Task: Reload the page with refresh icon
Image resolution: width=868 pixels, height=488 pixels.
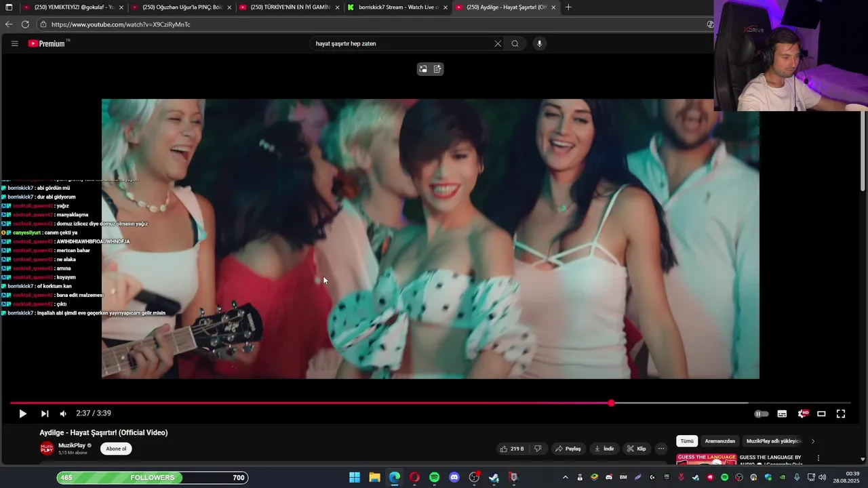Action: [x=25, y=24]
